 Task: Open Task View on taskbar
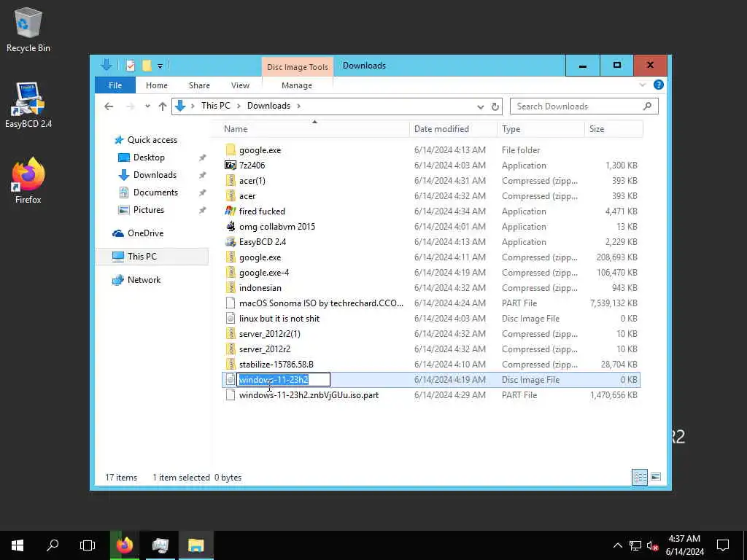pos(88,545)
